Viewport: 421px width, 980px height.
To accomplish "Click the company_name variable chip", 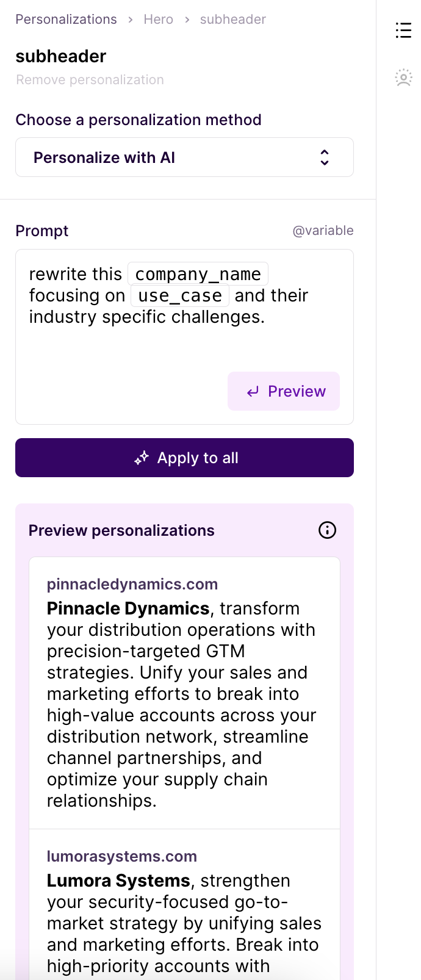I will coord(198,274).
